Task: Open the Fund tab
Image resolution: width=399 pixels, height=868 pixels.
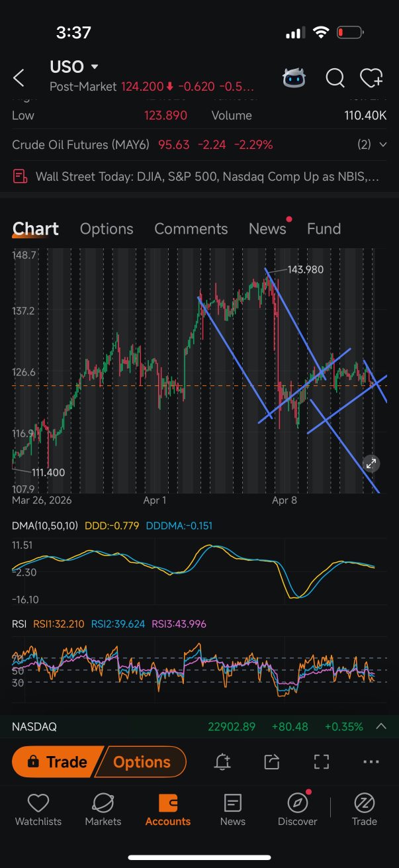Action: pyautogui.click(x=324, y=229)
